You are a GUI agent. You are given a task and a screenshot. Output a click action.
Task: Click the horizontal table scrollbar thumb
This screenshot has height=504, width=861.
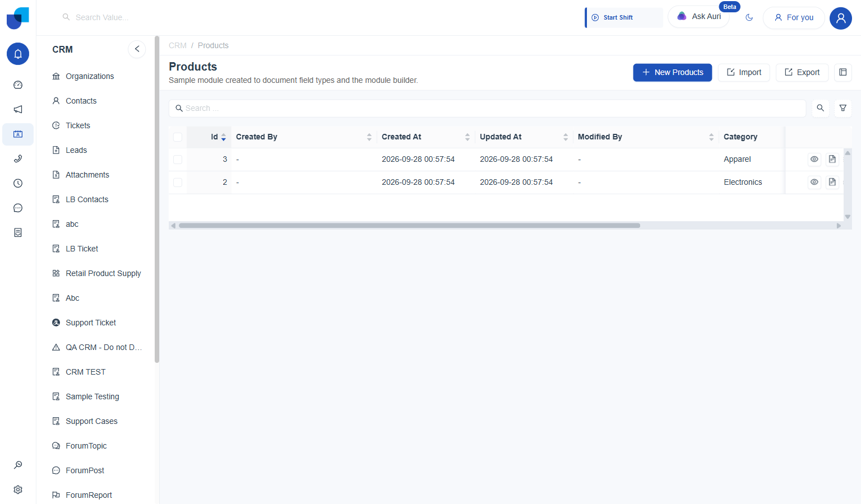[409, 226]
